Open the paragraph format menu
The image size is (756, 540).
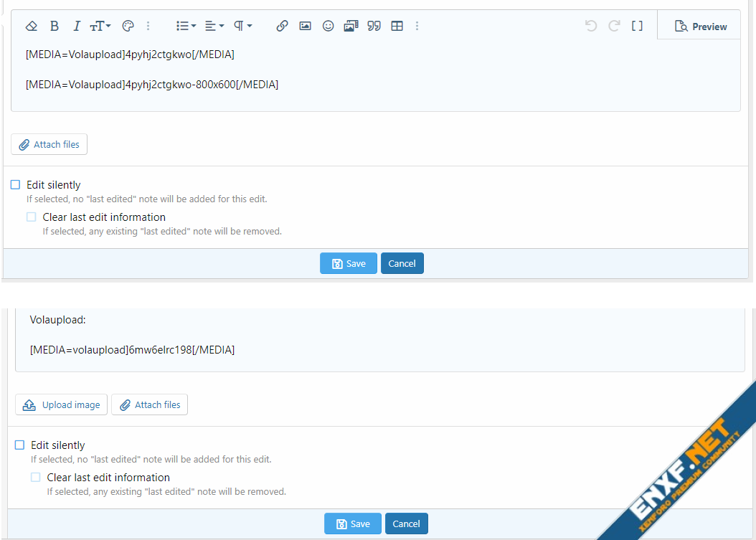pyautogui.click(x=243, y=26)
